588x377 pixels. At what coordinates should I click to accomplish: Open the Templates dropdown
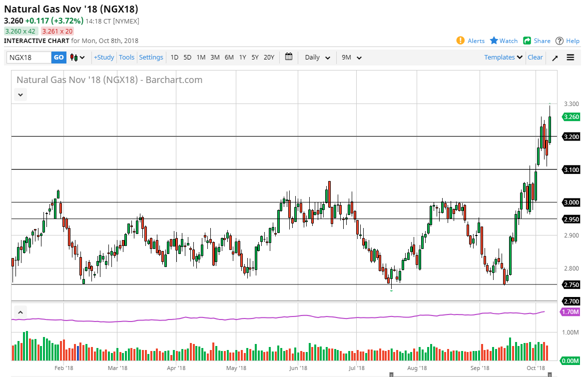(503, 57)
